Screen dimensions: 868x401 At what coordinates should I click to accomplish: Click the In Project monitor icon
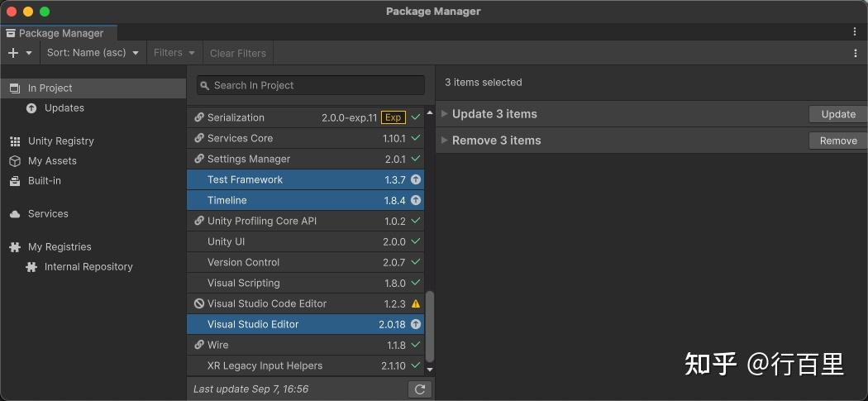coord(16,88)
